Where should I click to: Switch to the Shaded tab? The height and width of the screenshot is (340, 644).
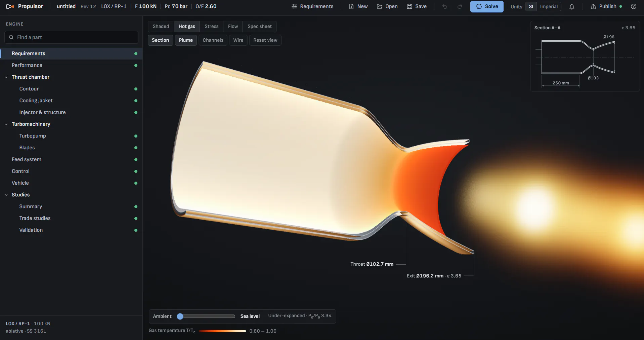161,26
